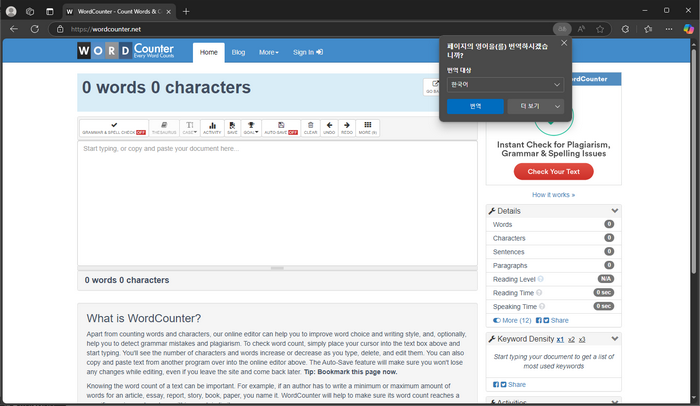700x406 pixels.
Task: Open the How it works link
Action: click(x=553, y=195)
